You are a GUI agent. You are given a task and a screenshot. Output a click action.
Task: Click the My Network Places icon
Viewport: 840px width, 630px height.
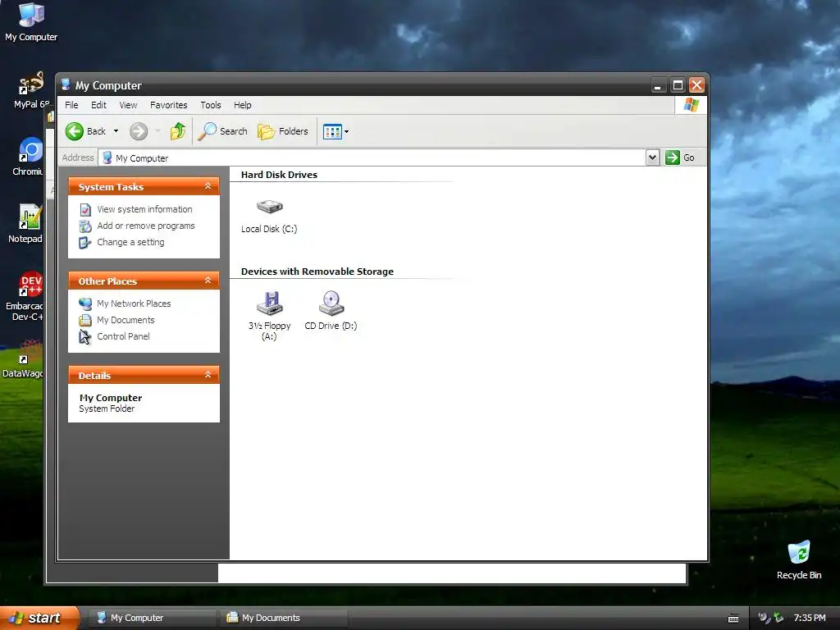(x=85, y=304)
